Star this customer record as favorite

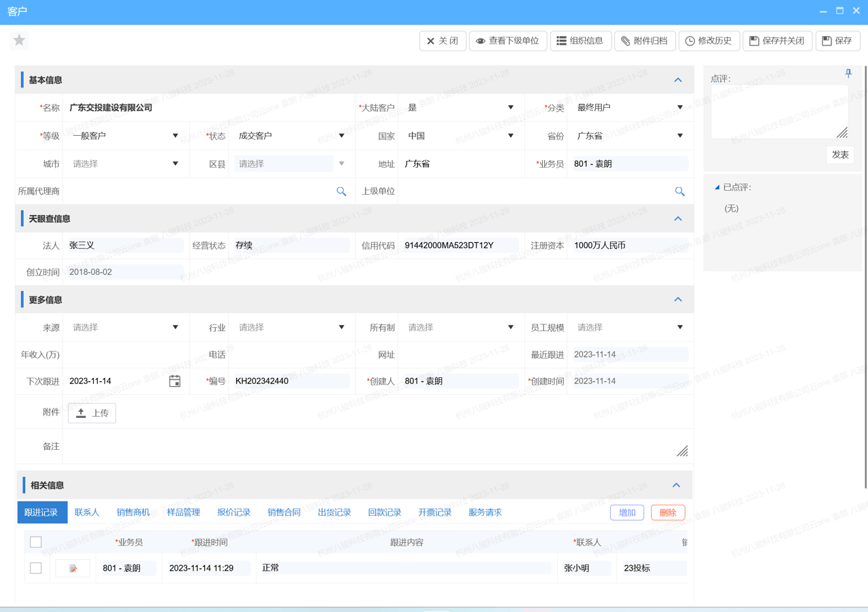[x=18, y=40]
